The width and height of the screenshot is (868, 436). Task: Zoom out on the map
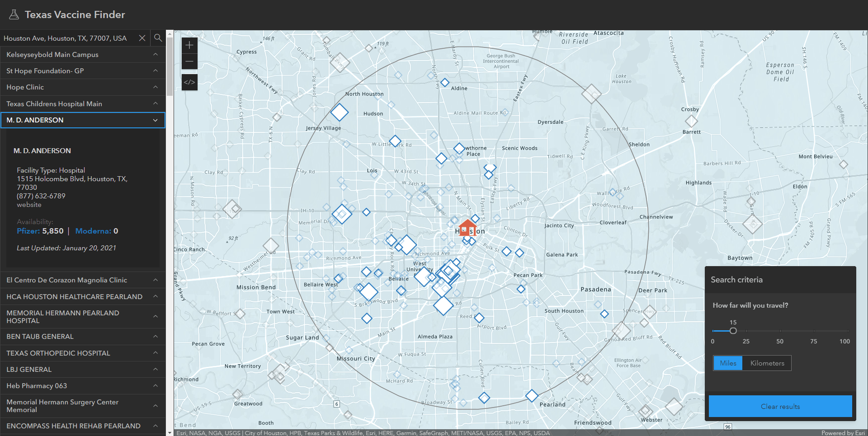(x=189, y=61)
